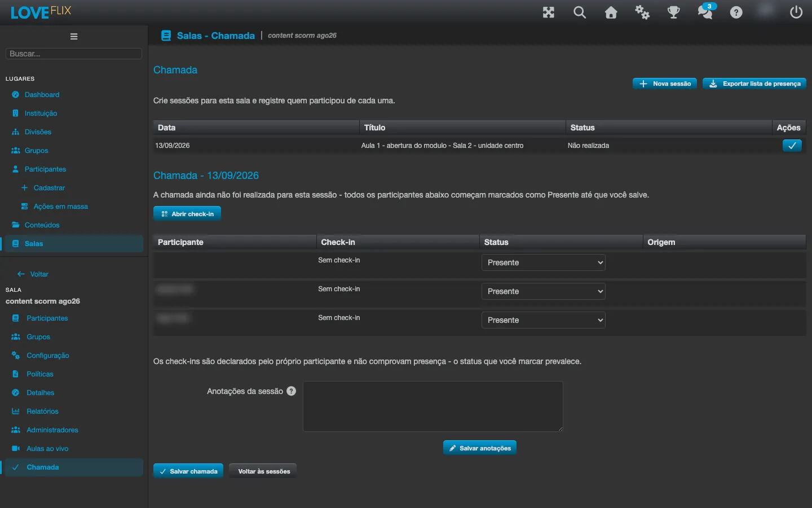Open Conteúdos in the sidebar
Screen dimensions: 812x508
click(42, 225)
